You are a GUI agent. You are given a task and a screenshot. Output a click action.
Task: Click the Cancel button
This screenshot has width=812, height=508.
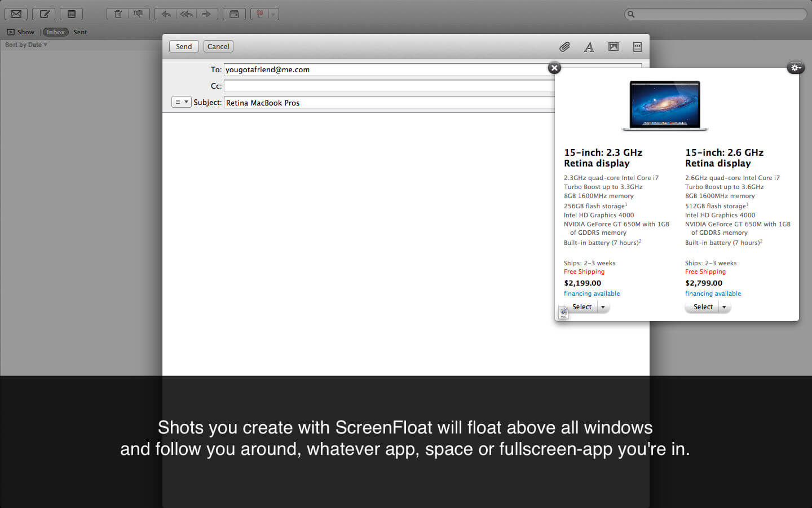click(x=218, y=46)
